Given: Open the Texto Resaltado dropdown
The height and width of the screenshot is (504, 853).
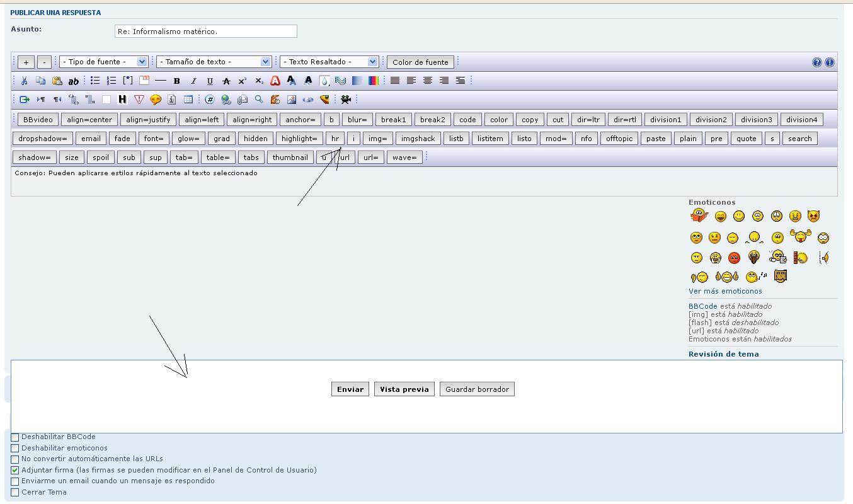Looking at the screenshot, I should point(329,62).
